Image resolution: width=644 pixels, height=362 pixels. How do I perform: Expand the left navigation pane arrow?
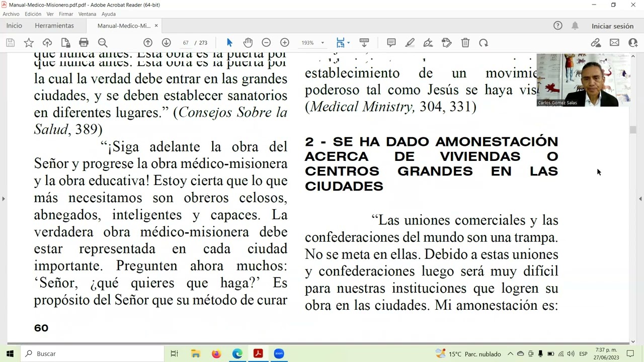click(3, 199)
